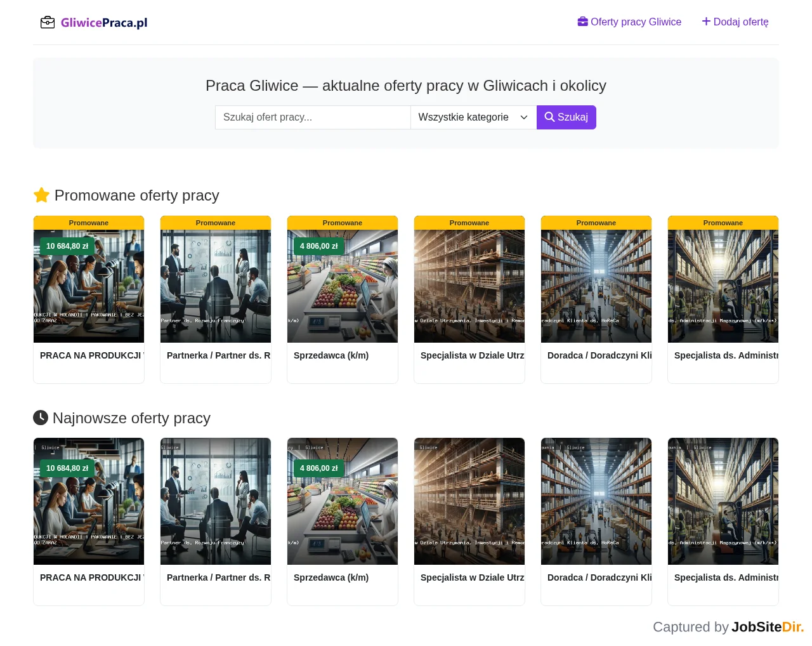Click 10 684,80 zł badge in promoted offers
812x646 pixels.
[x=67, y=246]
